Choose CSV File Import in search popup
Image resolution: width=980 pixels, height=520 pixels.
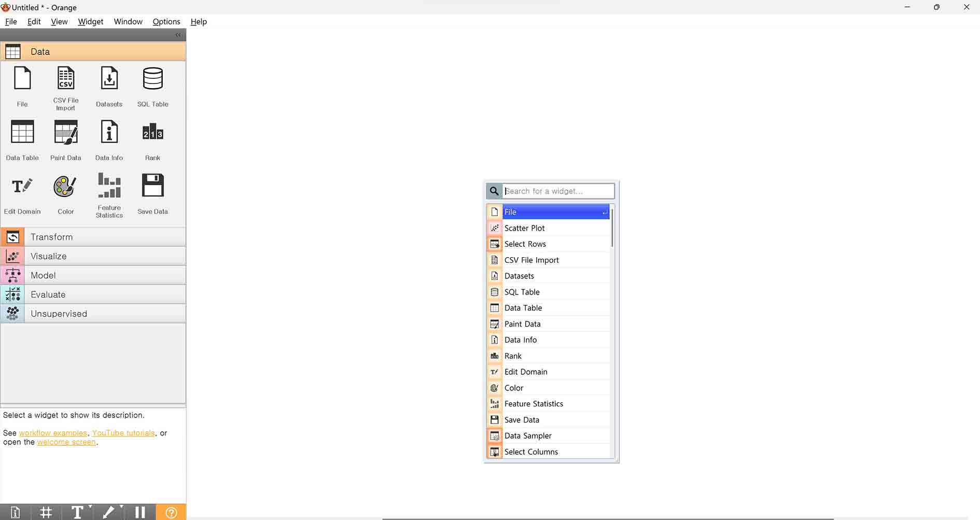pyautogui.click(x=549, y=260)
